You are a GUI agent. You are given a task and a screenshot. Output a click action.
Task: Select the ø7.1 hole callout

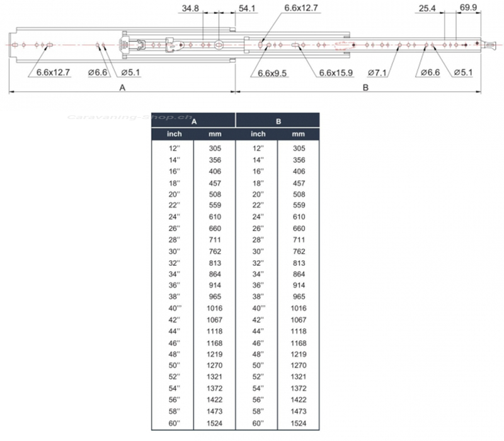click(377, 73)
